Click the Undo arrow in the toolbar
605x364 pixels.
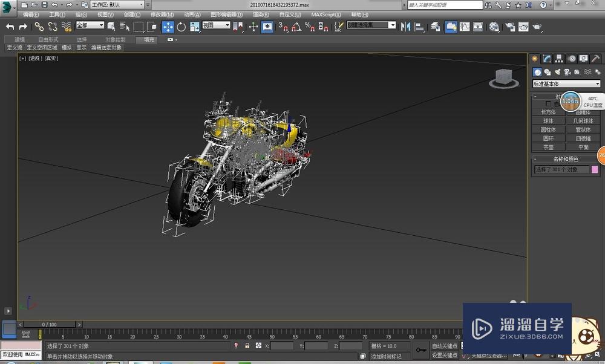[9, 27]
